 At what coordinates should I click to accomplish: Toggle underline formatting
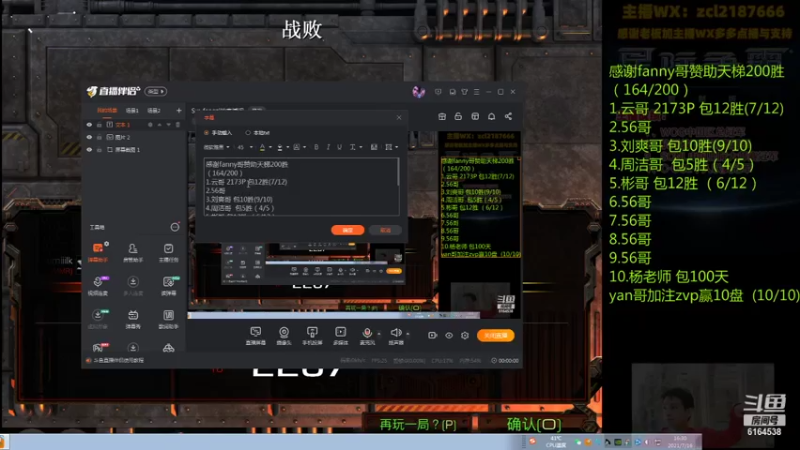point(339,147)
